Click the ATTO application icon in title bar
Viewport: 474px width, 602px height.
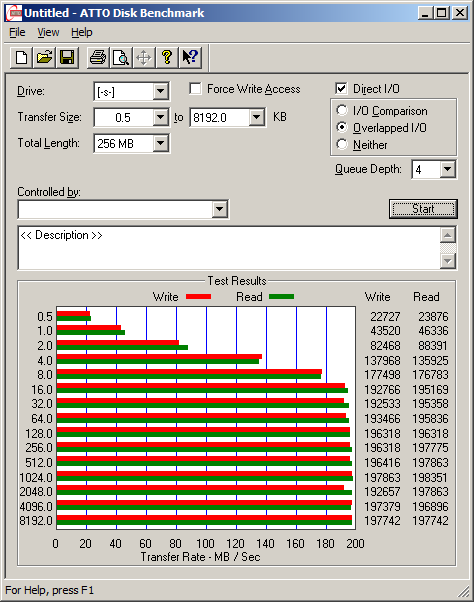tap(14, 13)
